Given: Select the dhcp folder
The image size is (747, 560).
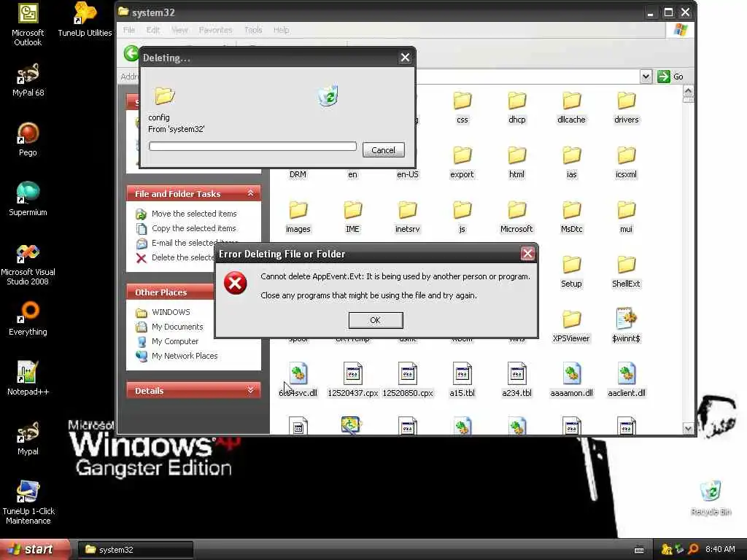Looking at the screenshot, I should (517, 108).
